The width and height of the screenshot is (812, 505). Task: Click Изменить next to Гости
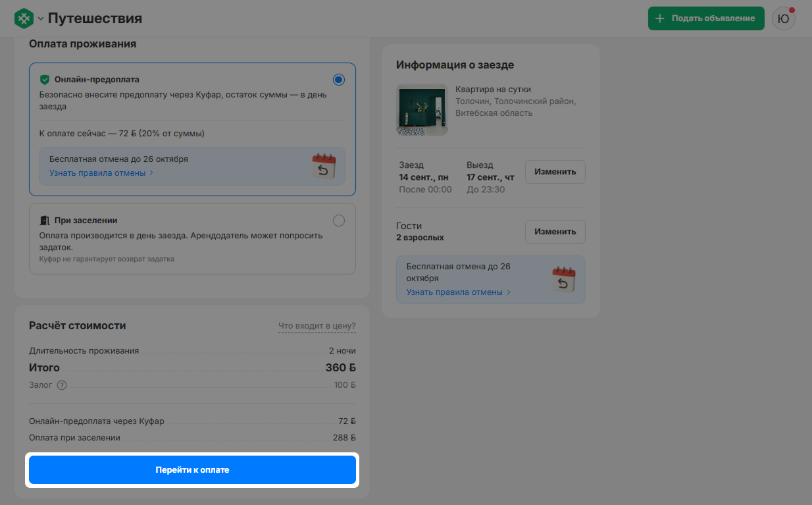click(555, 231)
